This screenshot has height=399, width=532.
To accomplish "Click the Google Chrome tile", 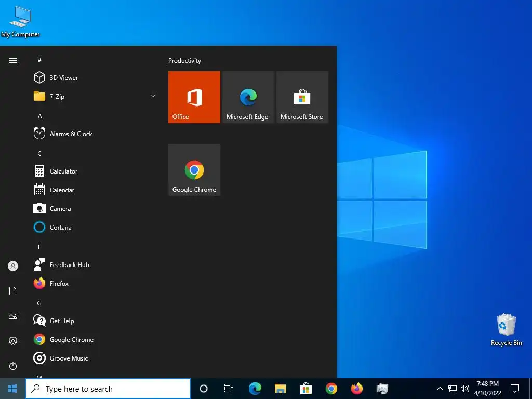I will 194,170.
